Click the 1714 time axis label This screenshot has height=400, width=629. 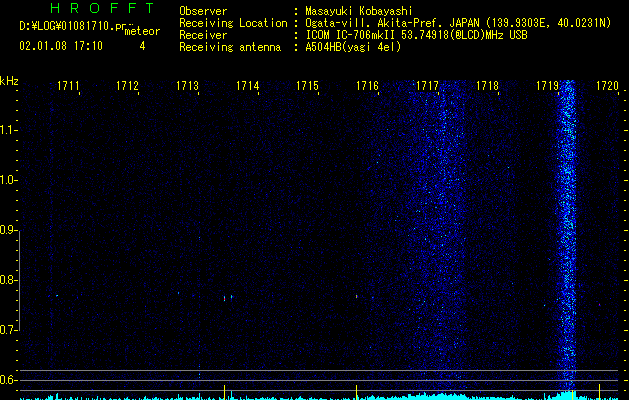248,86
